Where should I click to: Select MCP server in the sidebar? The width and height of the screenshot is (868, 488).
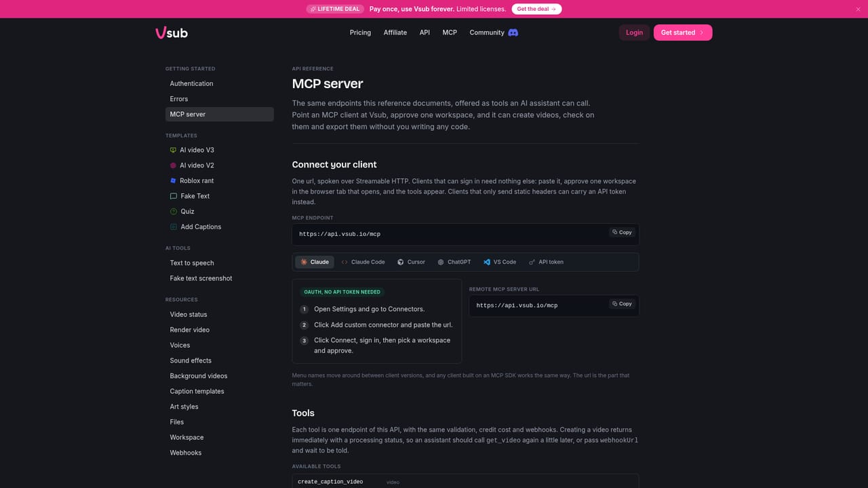click(220, 115)
